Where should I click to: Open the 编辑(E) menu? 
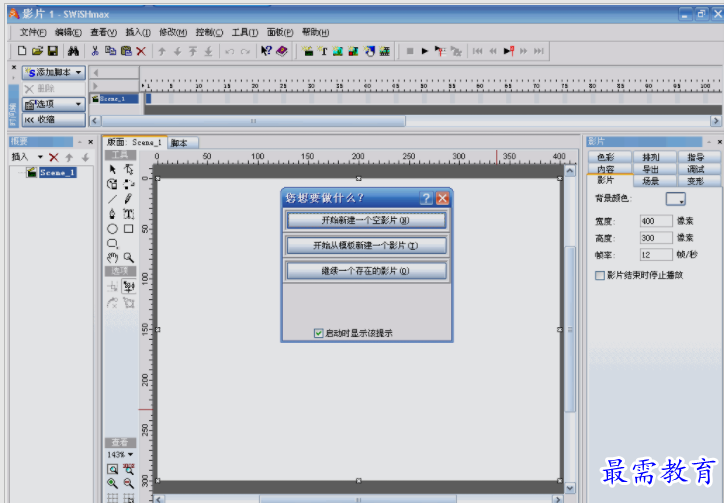[x=68, y=32]
